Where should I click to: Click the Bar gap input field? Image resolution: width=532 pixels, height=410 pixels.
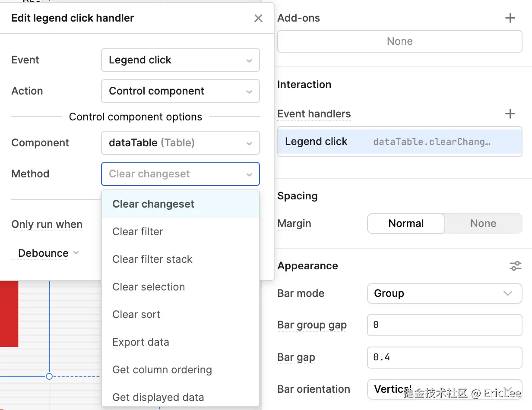click(x=444, y=357)
